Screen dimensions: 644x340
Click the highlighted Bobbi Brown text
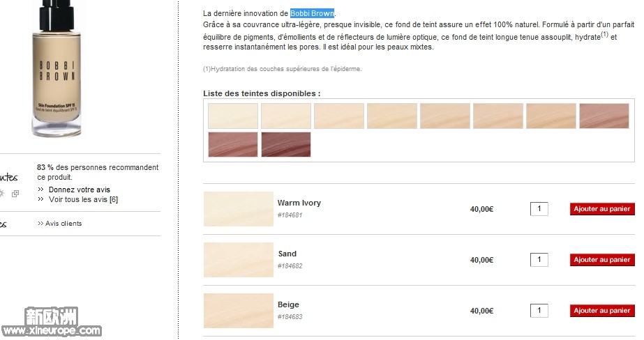312,13
